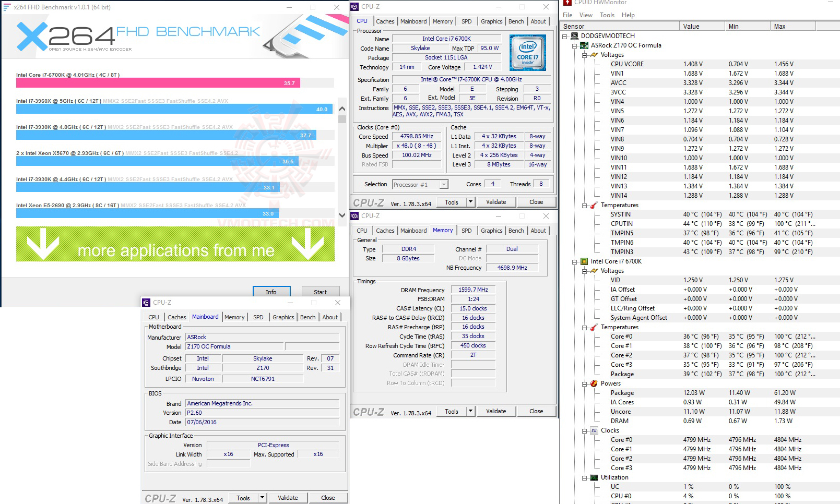
Task: Switch to Bench tab in the top CPU-Z window
Action: point(516,21)
